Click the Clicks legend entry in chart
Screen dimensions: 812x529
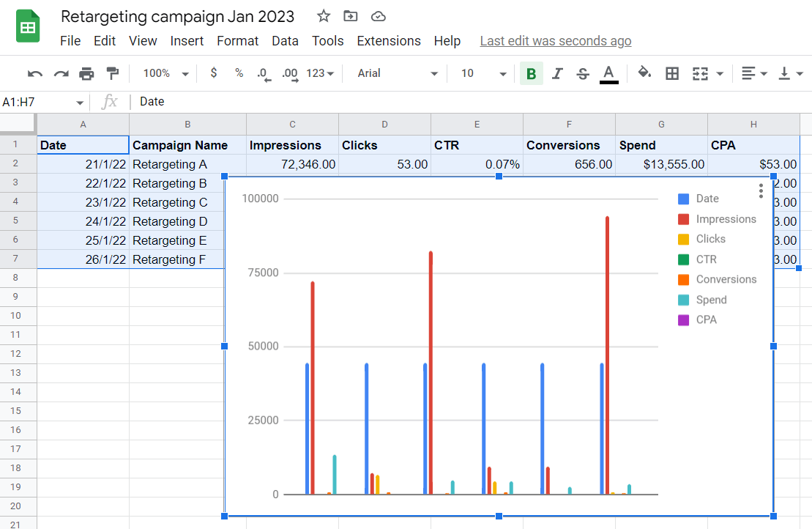pyautogui.click(x=701, y=239)
